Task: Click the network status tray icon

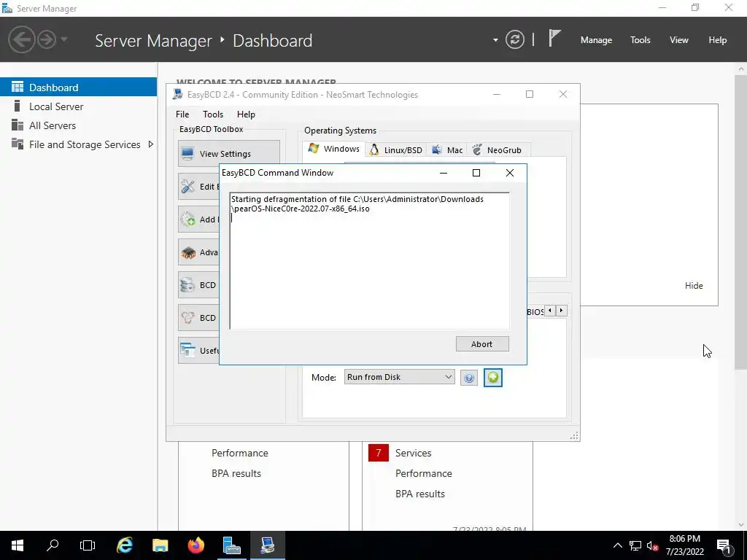Action: click(635, 545)
